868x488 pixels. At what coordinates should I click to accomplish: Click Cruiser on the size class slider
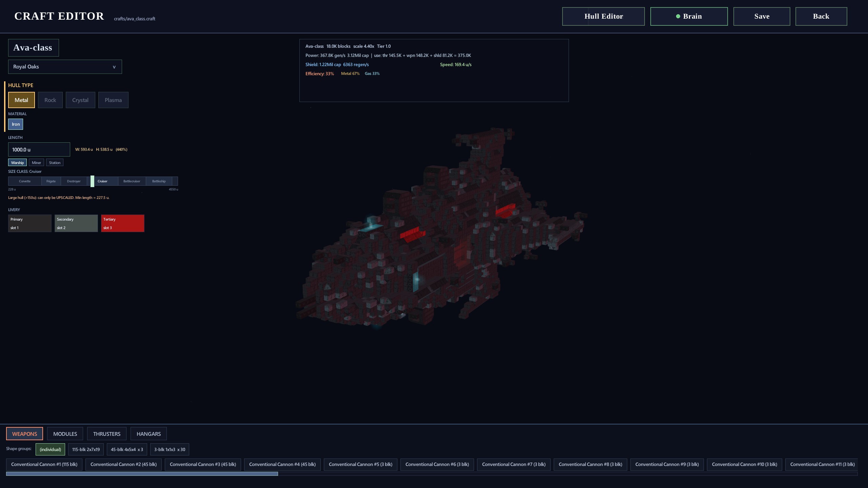102,181
